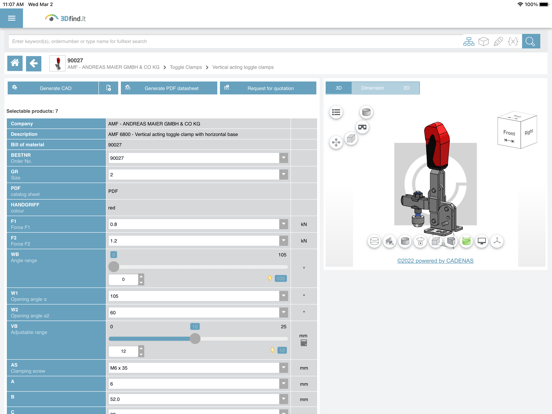Expand the W2 opening angle dropdown
Screen dimensions: 552x414
point(284,313)
